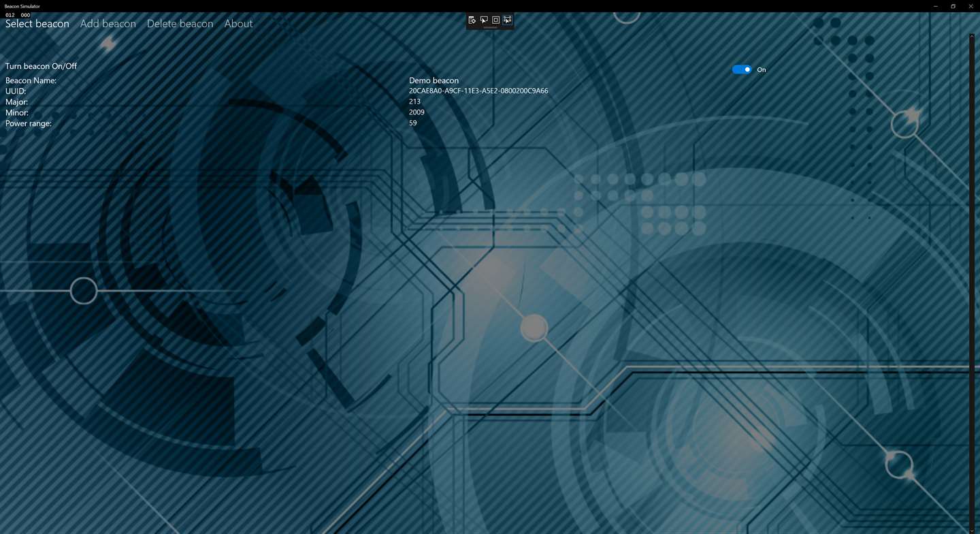Click the Demo beacon name value
The image size is (980, 534).
tap(434, 80)
